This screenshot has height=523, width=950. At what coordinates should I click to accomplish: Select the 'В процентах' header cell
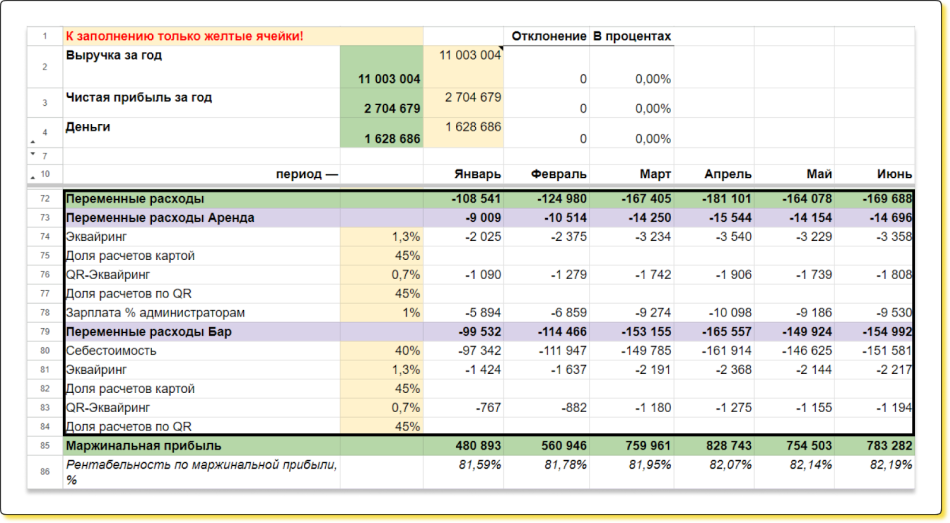(x=631, y=36)
